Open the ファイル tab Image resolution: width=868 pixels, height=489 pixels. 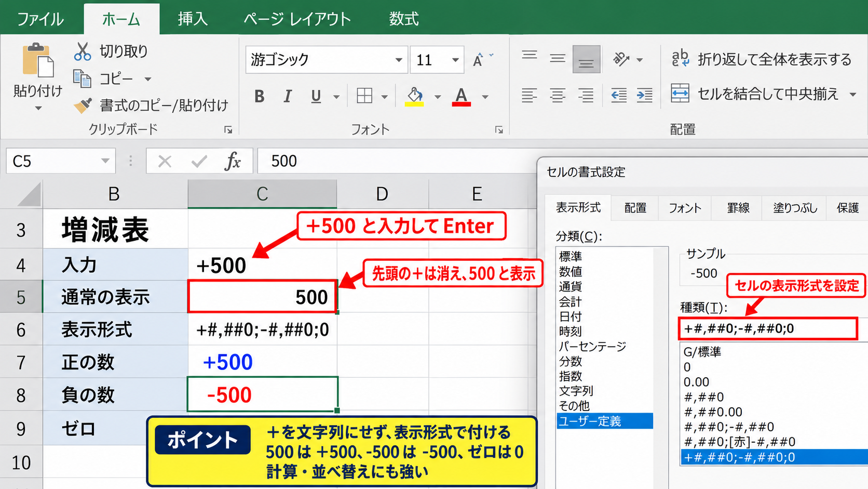pyautogui.click(x=40, y=19)
